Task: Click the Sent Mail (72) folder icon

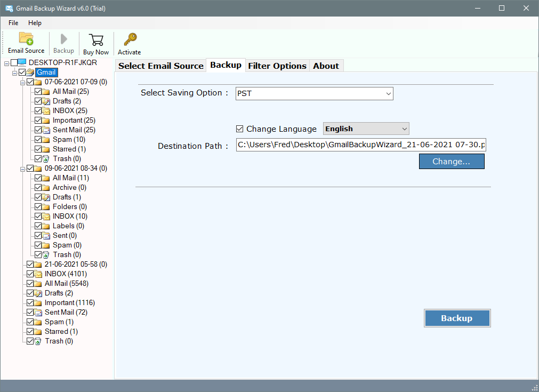Action: (38, 312)
